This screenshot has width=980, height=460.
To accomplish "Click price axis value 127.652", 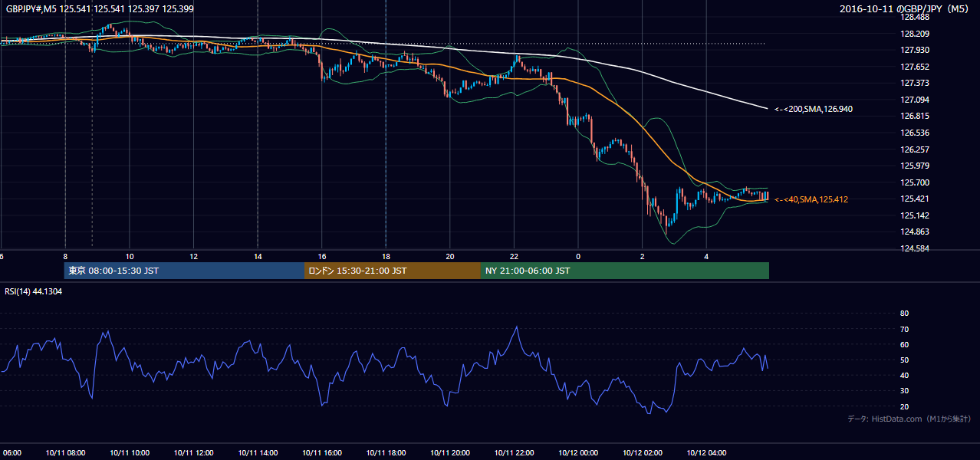I will tap(915, 67).
